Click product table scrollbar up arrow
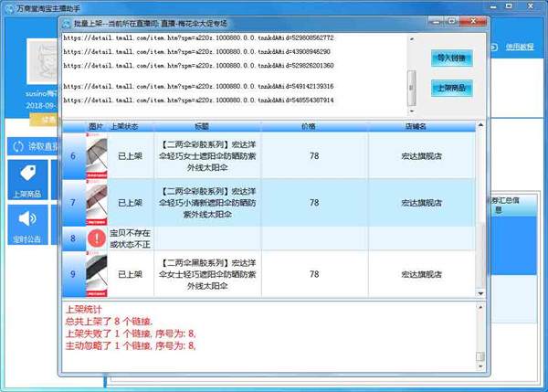The image size is (548, 392). (x=481, y=125)
